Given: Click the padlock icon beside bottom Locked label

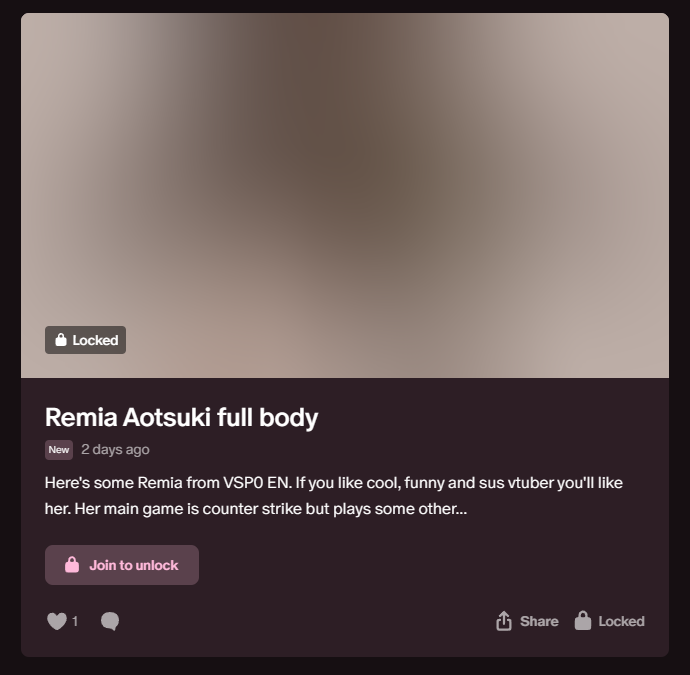Looking at the screenshot, I should click(x=582, y=621).
